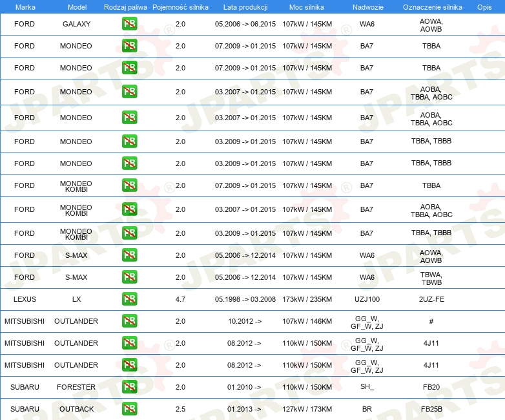Select the # engine code in the OUTLANDER row
This screenshot has height=420, width=505.
[x=431, y=321]
